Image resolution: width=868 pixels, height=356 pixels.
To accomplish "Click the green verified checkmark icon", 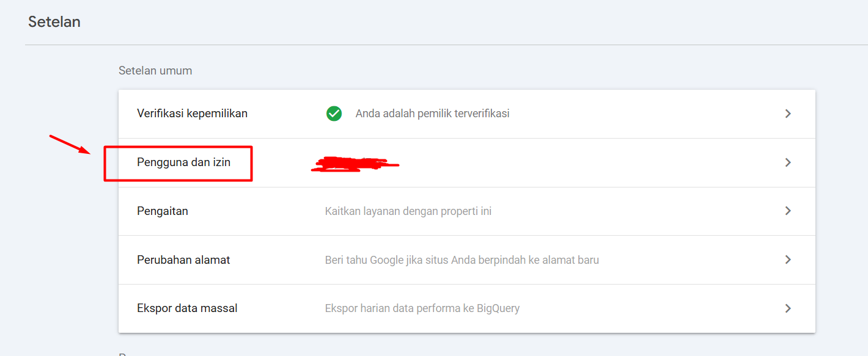I will click(x=334, y=114).
